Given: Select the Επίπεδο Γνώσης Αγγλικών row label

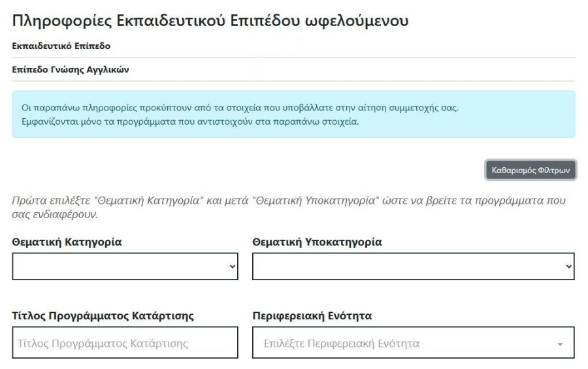Looking at the screenshot, I should pyautogui.click(x=71, y=70).
